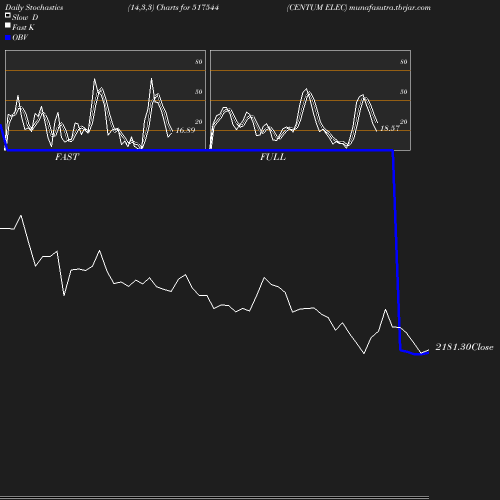Click the 'Slow D' legend label
Screen dimensions: 500x500
point(25,17)
